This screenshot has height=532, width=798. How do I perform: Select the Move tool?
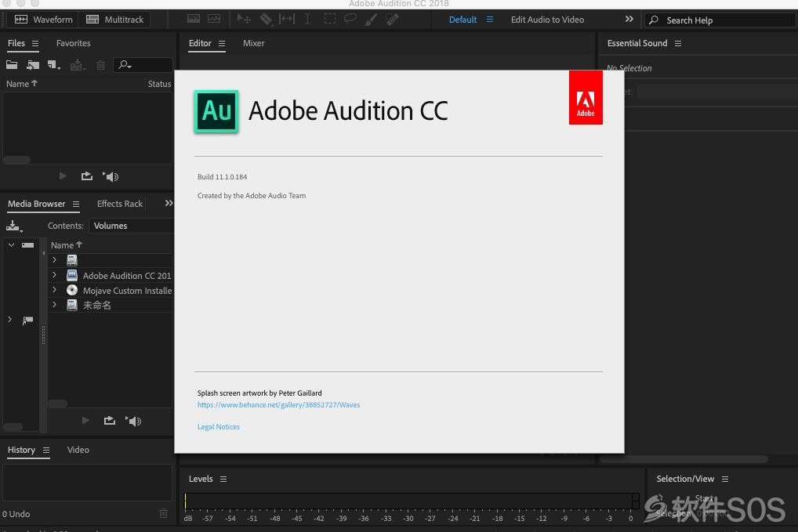(244, 20)
